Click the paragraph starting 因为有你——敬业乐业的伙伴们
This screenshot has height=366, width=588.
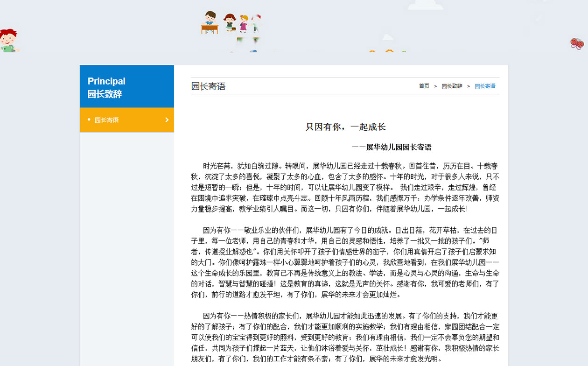[x=345, y=262]
